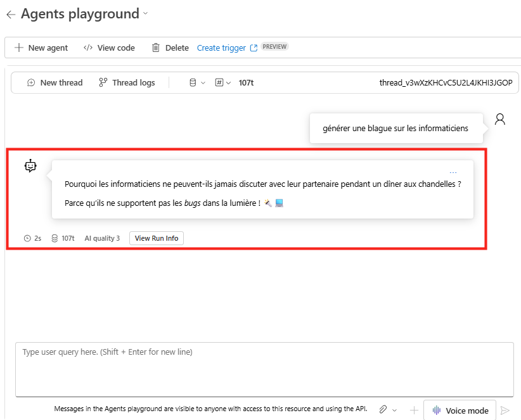Open Thread logs
Viewport: 521px width, 420px height.
(127, 82)
